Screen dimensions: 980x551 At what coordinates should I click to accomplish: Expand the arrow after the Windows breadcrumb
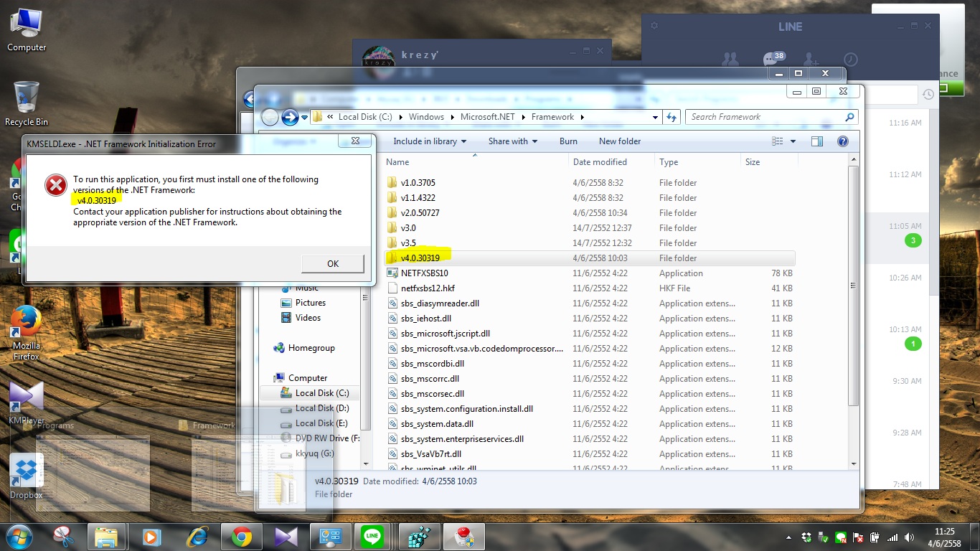click(452, 117)
